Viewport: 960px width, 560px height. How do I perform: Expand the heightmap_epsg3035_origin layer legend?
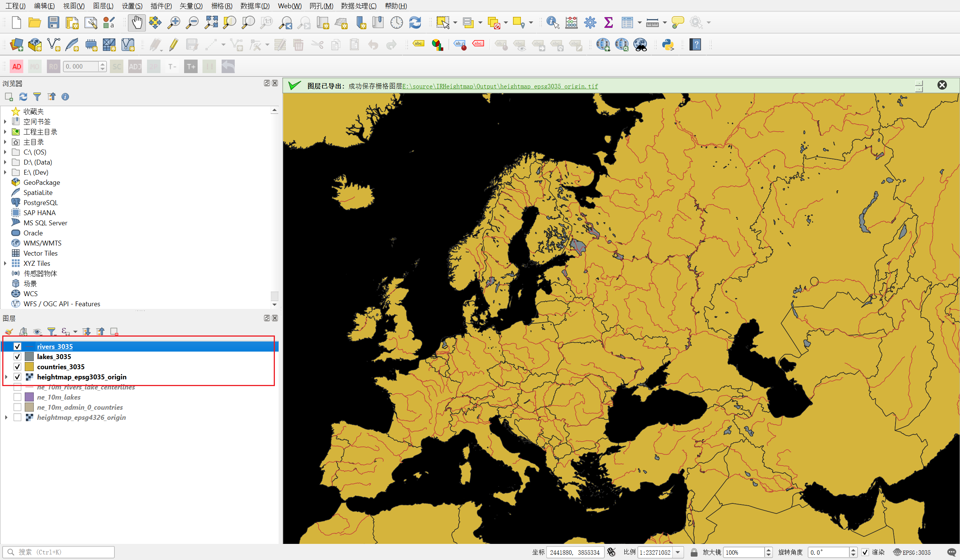[x=6, y=377]
